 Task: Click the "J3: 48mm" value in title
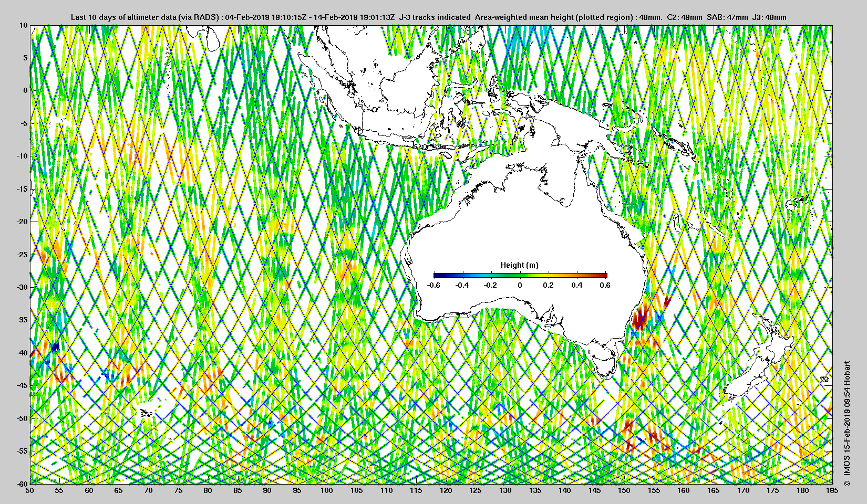coord(769,17)
